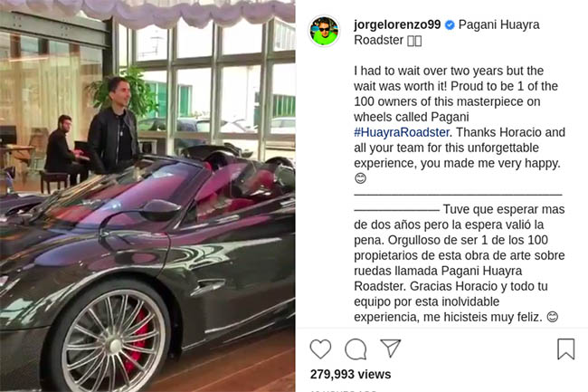
Task: Open comments with the speech bubble icon
Action: pos(356,349)
